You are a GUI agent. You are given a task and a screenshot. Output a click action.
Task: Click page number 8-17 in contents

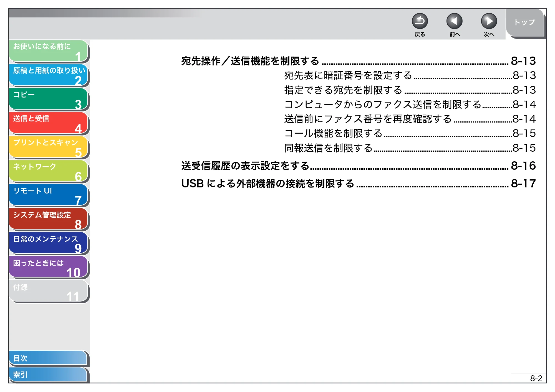tap(523, 184)
